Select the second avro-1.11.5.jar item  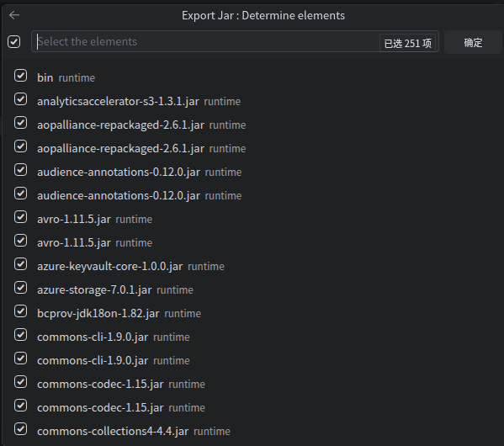94,243
